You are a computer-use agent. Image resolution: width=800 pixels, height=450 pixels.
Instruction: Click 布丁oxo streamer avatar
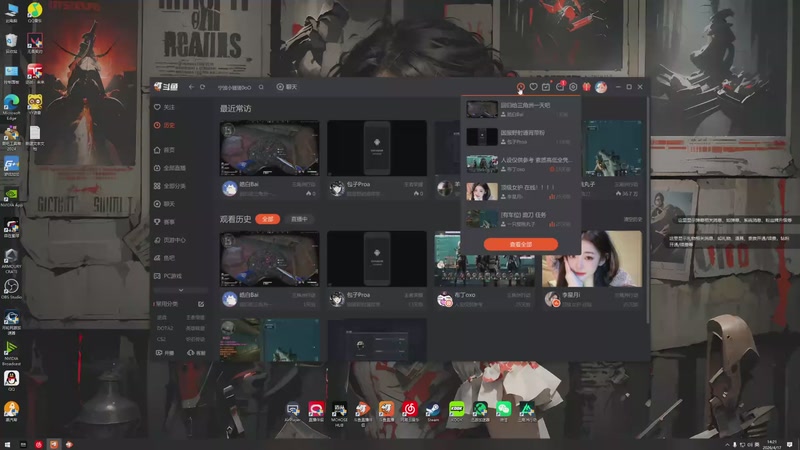pos(444,299)
